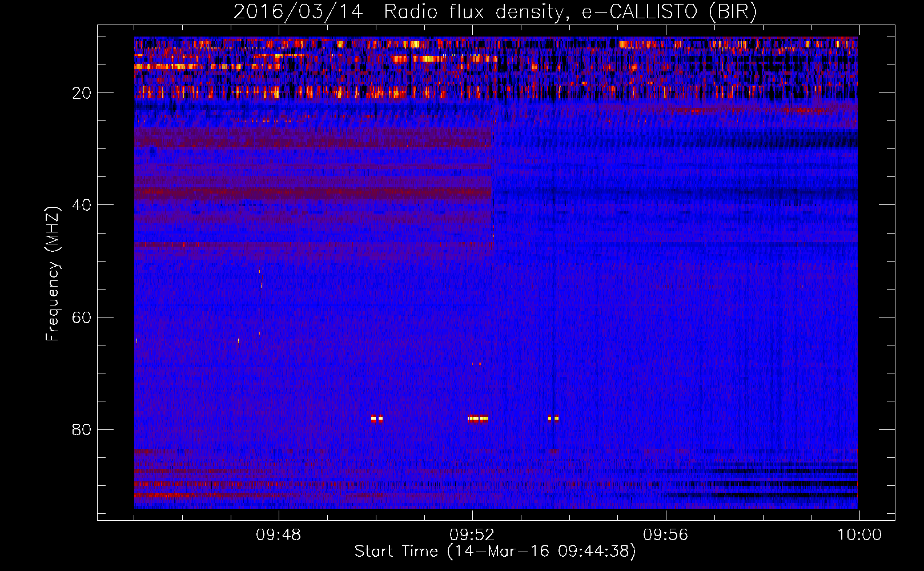Click the plot title "2016/03/14 Radio flux density, e-CALLISTO (BIR)"

tap(495, 11)
